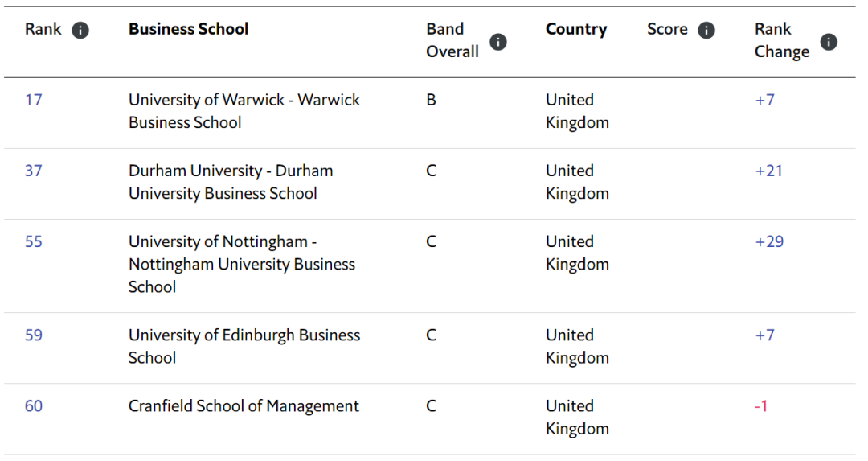Click the red -1 rank change
The image size is (868, 461).
coord(761,406)
